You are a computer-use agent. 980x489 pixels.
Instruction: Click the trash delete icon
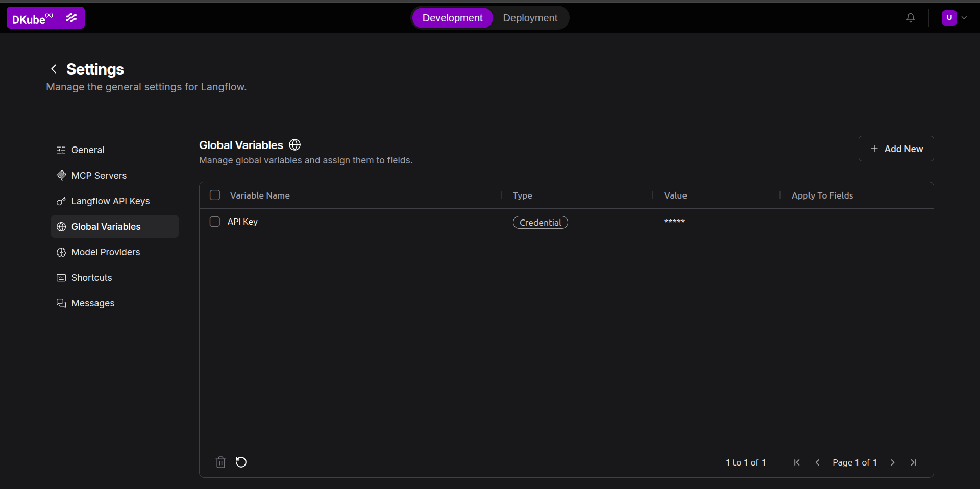(x=220, y=462)
